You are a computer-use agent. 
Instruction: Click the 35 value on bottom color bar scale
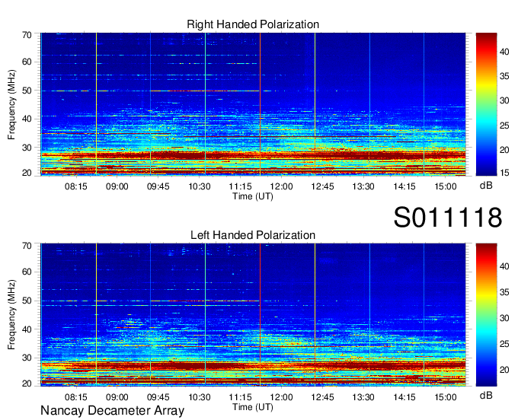[x=504, y=292]
